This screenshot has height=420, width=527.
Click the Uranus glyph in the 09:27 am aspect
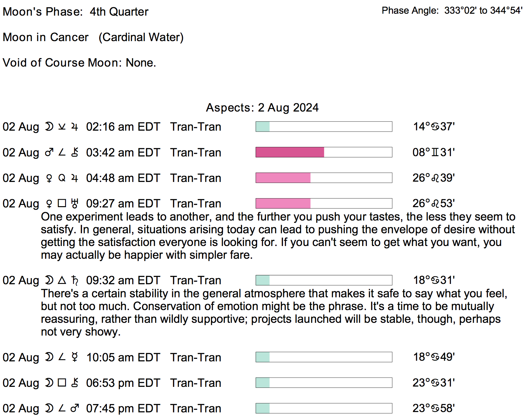[75, 203]
